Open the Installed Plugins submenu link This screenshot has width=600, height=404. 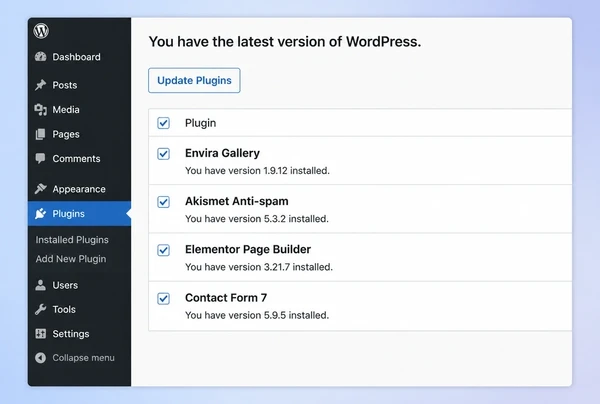click(x=72, y=240)
